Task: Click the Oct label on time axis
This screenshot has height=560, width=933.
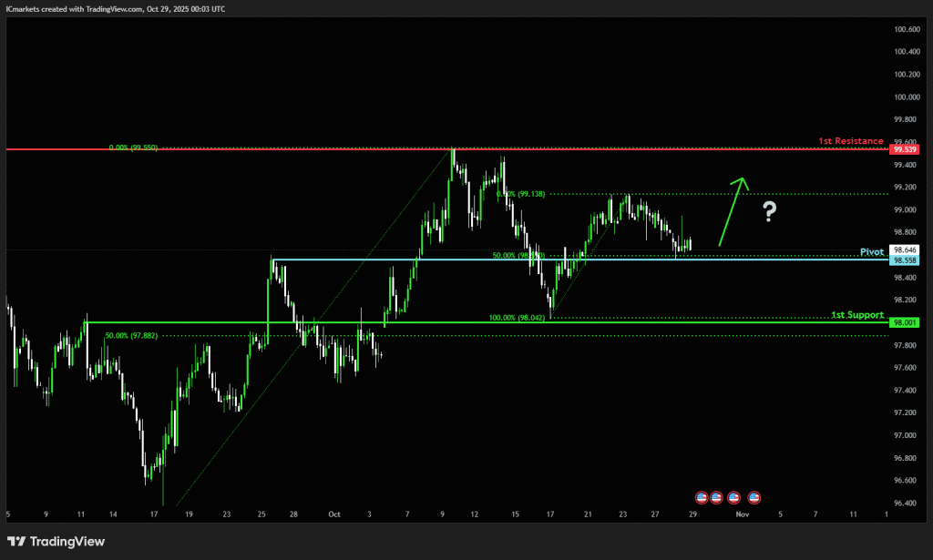Action: (334, 514)
